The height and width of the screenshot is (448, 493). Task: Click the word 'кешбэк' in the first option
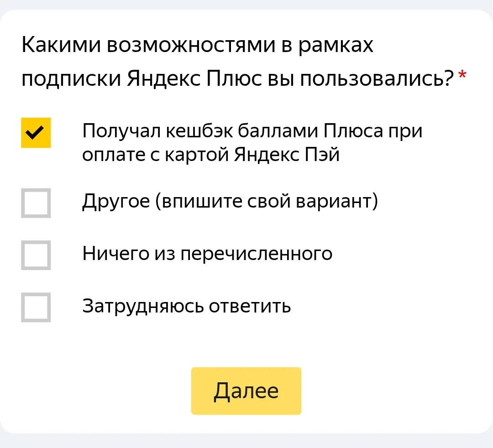tap(199, 130)
